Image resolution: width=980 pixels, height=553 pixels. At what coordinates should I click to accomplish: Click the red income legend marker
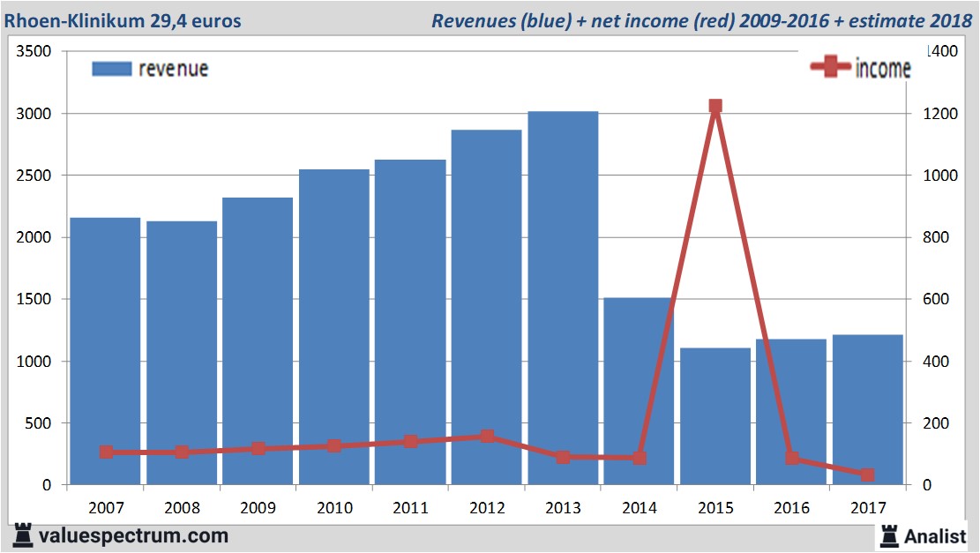tap(831, 66)
